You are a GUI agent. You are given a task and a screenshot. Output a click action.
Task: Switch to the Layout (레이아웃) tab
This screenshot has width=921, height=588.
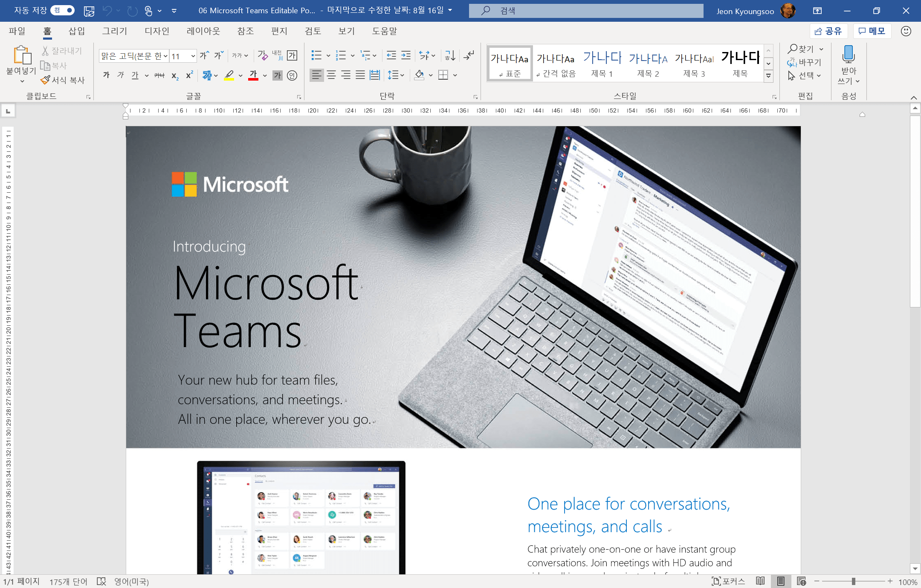(203, 31)
